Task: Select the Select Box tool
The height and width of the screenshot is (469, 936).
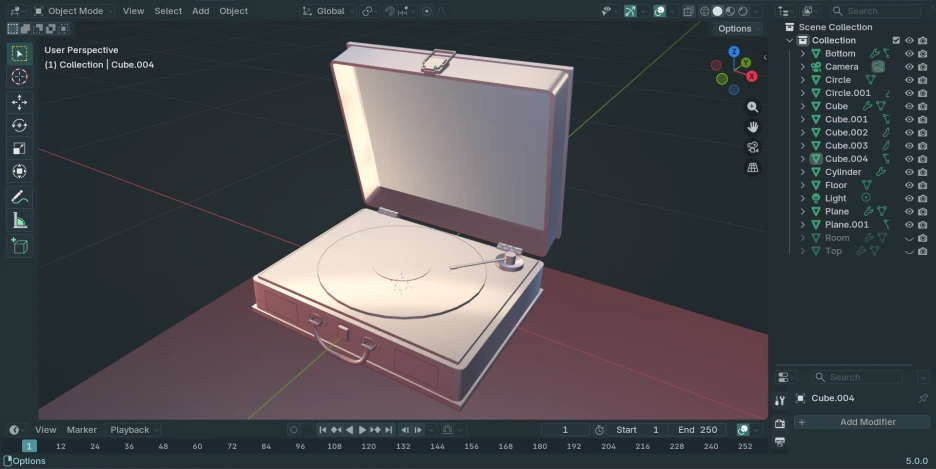Action: point(19,54)
